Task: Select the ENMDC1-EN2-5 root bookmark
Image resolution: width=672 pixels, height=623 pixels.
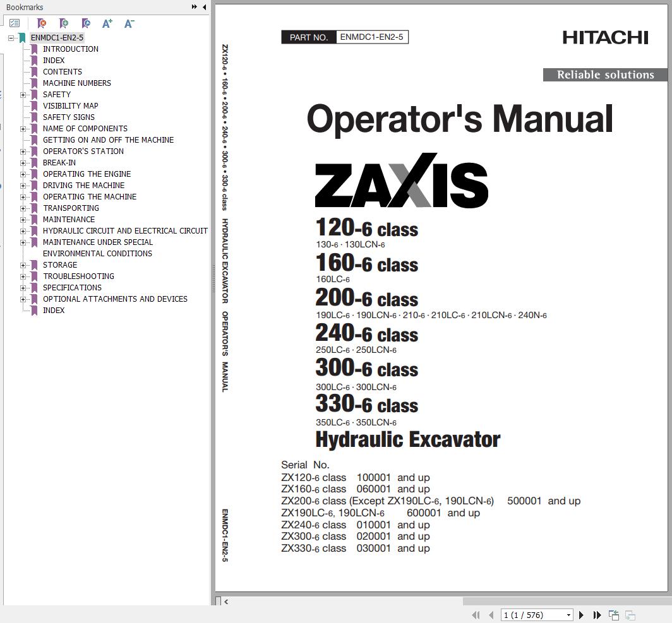Action: coord(57,38)
